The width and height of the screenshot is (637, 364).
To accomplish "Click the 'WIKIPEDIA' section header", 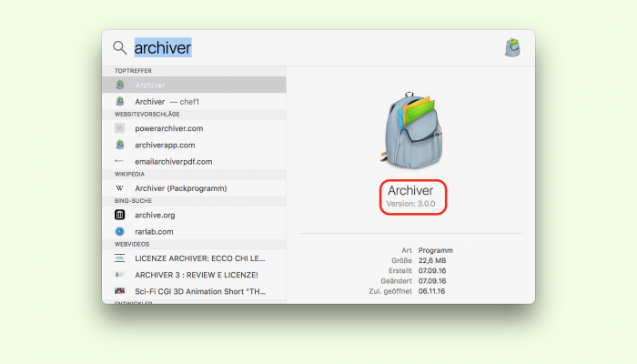I will coord(129,174).
